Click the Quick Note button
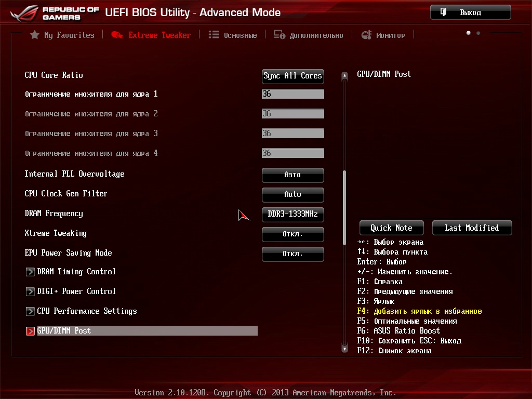This screenshot has height=399, width=532. click(x=391, y=228)
